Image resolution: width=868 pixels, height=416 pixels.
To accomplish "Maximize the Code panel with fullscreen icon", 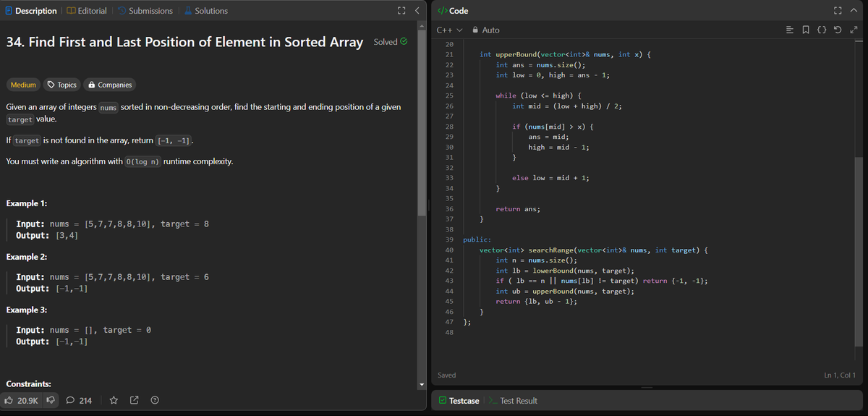I will point(837,11).
